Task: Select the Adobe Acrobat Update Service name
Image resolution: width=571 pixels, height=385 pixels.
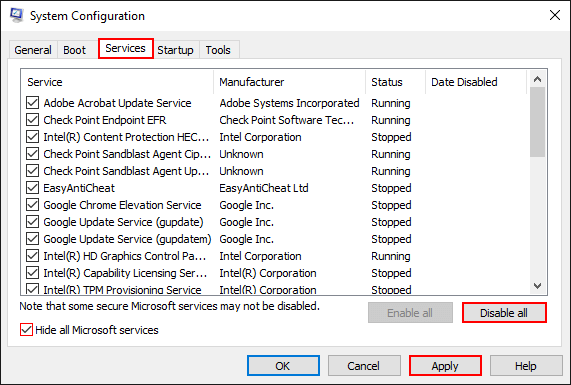Action: click(x=117, y=103)
